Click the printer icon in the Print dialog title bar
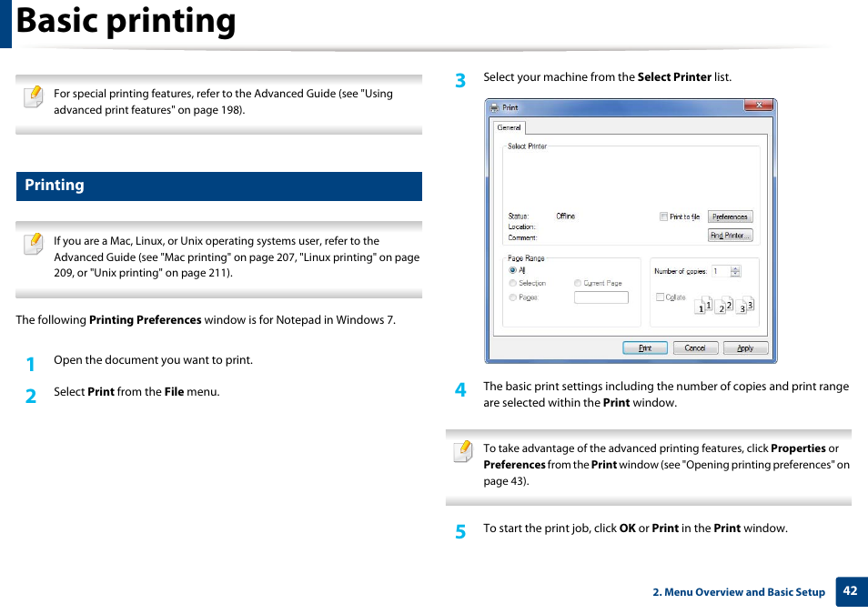Viewport: 868px width, 614px height. coord(496,107)
